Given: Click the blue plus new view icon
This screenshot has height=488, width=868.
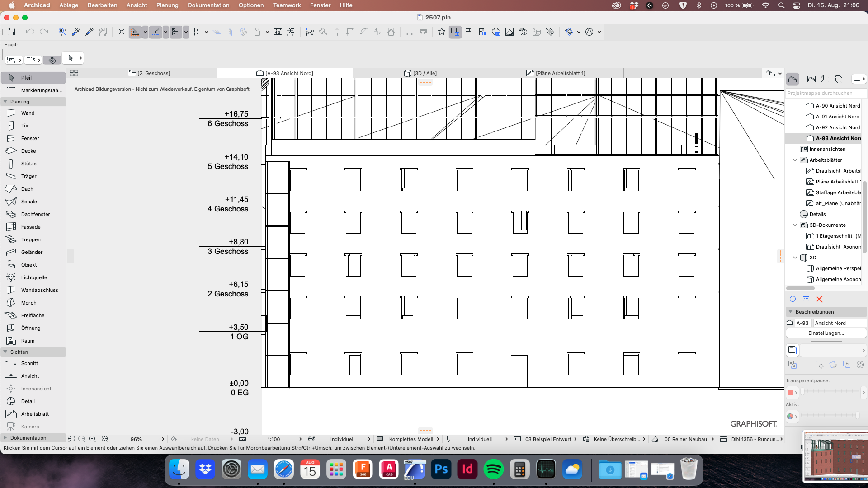Looking at the screenshot, I should point(793,299).
